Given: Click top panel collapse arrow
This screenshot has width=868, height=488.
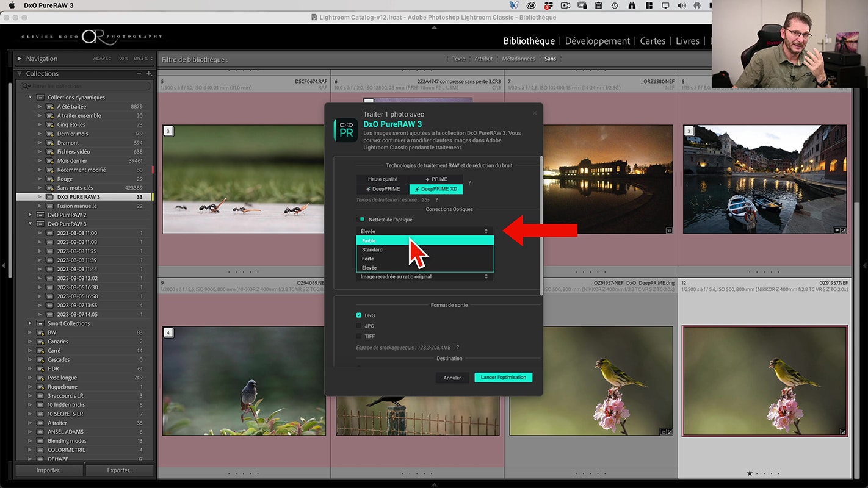Looking at the screenshot, I should coord(434,27).
